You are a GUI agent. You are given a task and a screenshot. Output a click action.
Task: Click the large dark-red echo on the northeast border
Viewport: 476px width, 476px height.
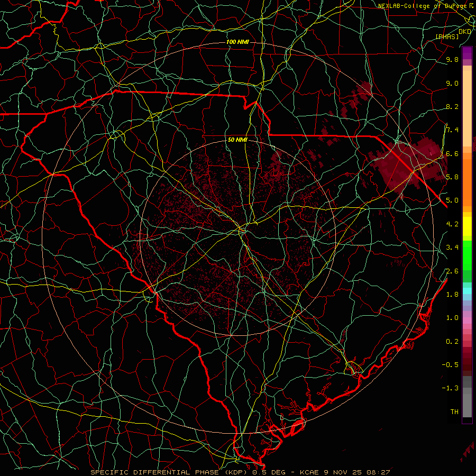pyautogui.click(x=408, y=164)
